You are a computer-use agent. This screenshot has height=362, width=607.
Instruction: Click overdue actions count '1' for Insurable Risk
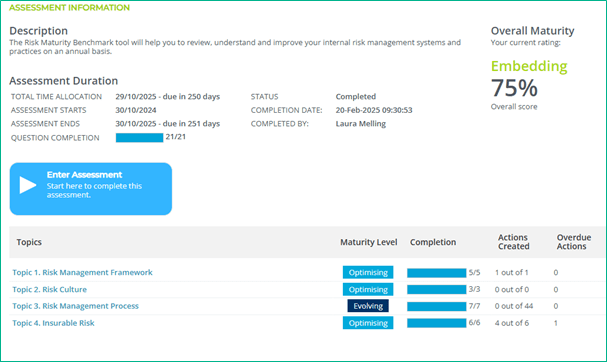tap(556, 323)
